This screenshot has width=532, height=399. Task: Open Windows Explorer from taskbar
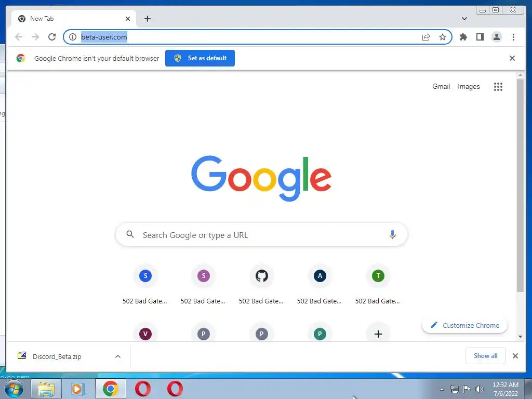pos(46,389)
